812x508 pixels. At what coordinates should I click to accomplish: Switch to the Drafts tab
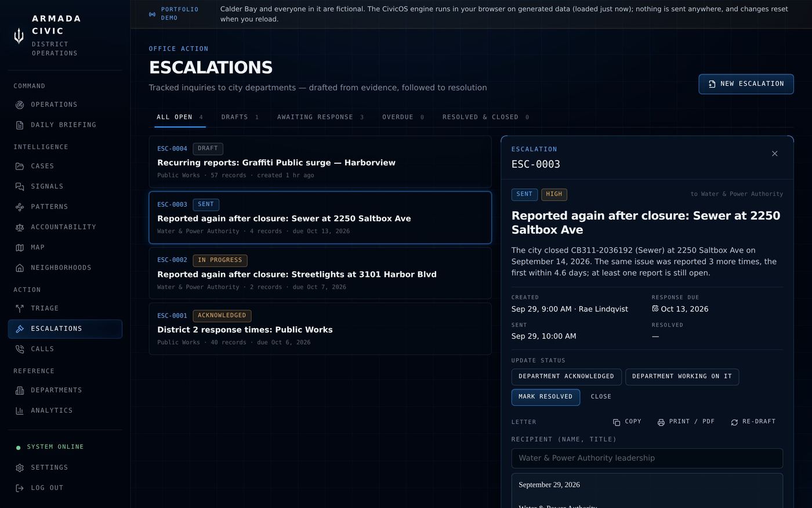click(240, 117)
